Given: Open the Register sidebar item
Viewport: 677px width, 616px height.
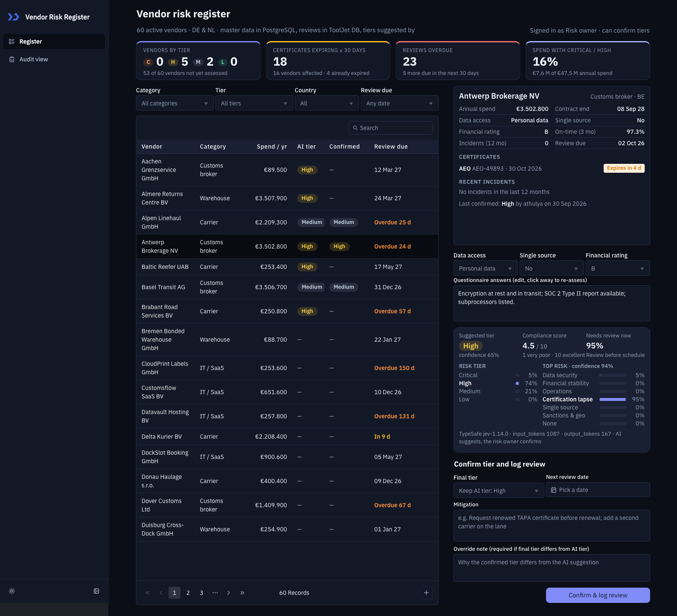Looking at the screenshot, I should point(54,41).
